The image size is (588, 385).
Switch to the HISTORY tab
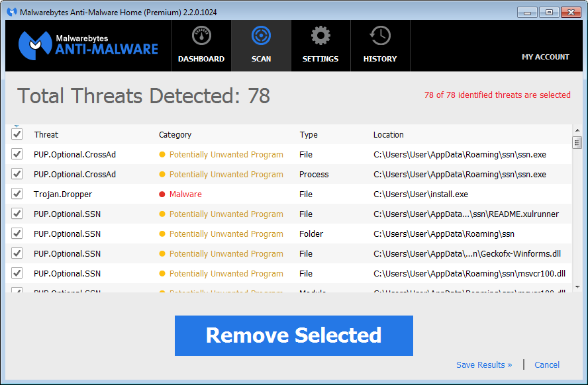point(380,46)
